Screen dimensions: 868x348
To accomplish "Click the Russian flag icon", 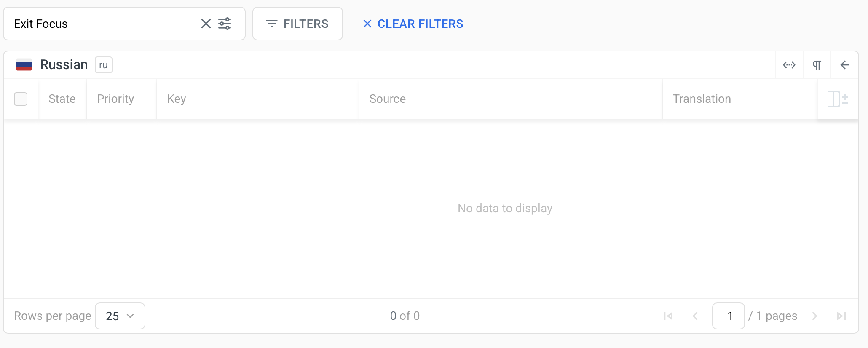I will point(24,65).
